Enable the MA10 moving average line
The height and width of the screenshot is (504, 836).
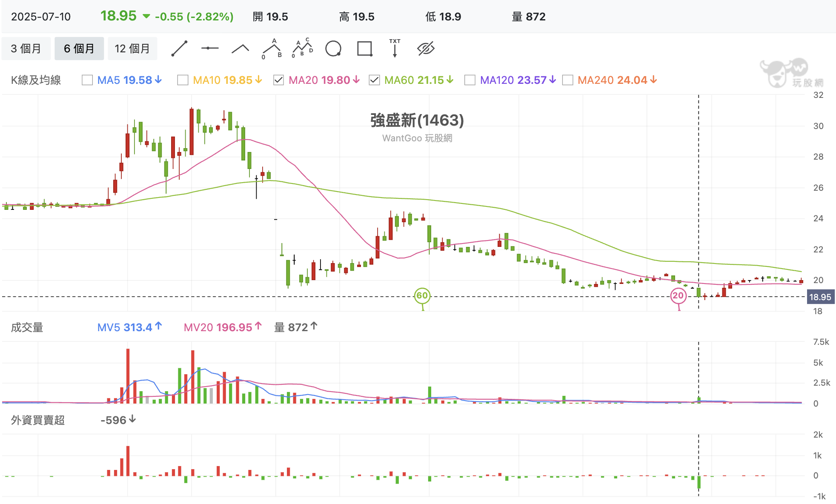click(183, 80)
